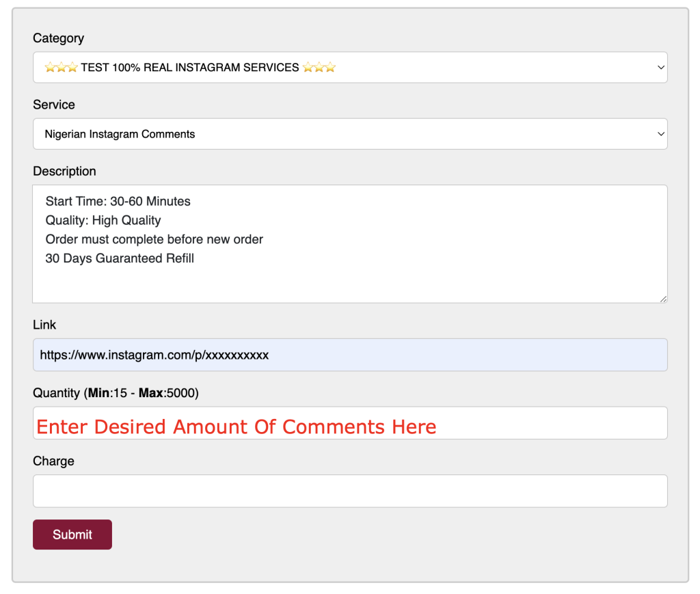
Task: Click the Quantity comments amount field
Action: (x=350, y=424)
